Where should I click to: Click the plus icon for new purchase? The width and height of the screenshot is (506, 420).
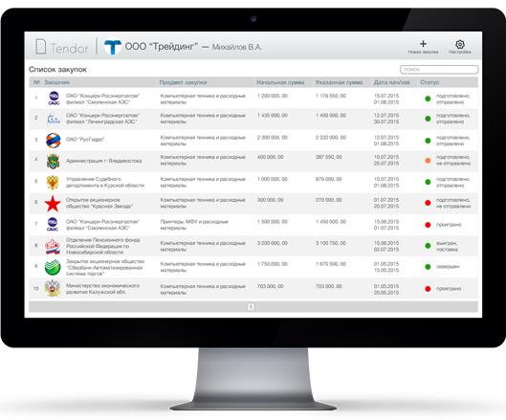click(x=423, y=44)
